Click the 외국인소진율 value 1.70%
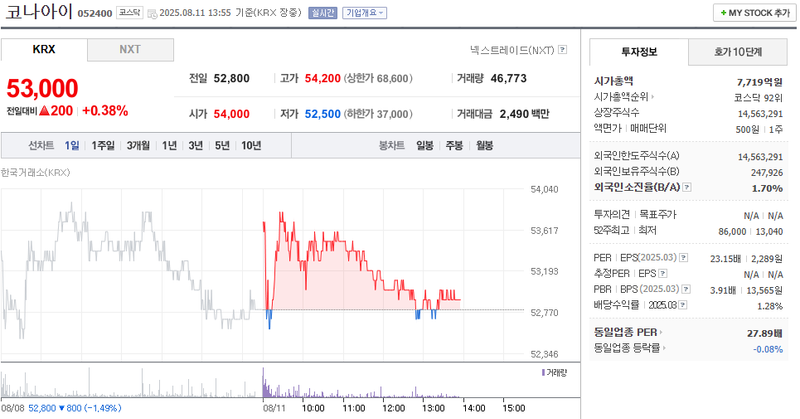Screen dimensions: 800x419 pyautogui.click(x=767, y=188)
